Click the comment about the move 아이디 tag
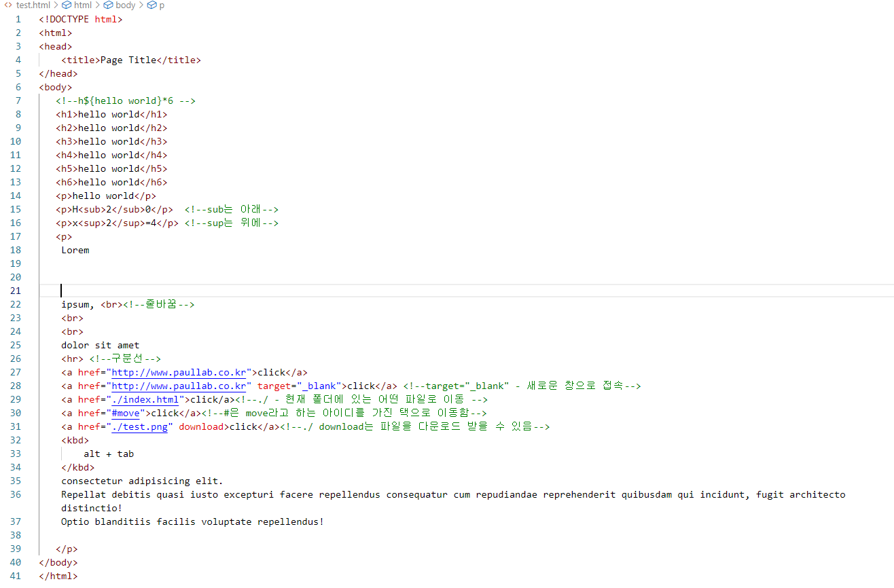Viewport: 894px width, 588px height. [x=344, y=413]
